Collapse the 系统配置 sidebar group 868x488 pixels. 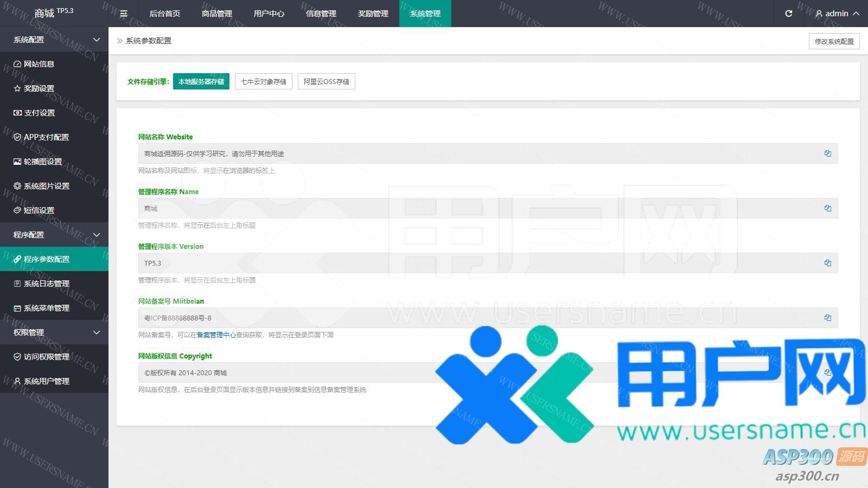(54, 40)
